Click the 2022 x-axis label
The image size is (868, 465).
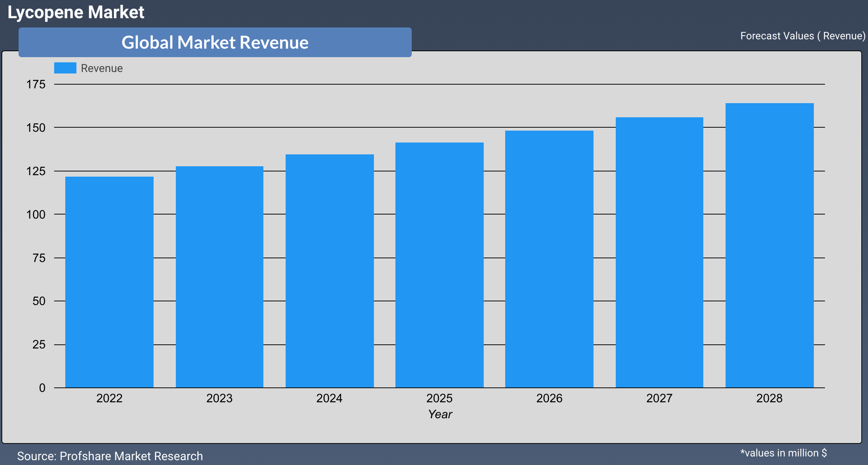click(109, 398)
